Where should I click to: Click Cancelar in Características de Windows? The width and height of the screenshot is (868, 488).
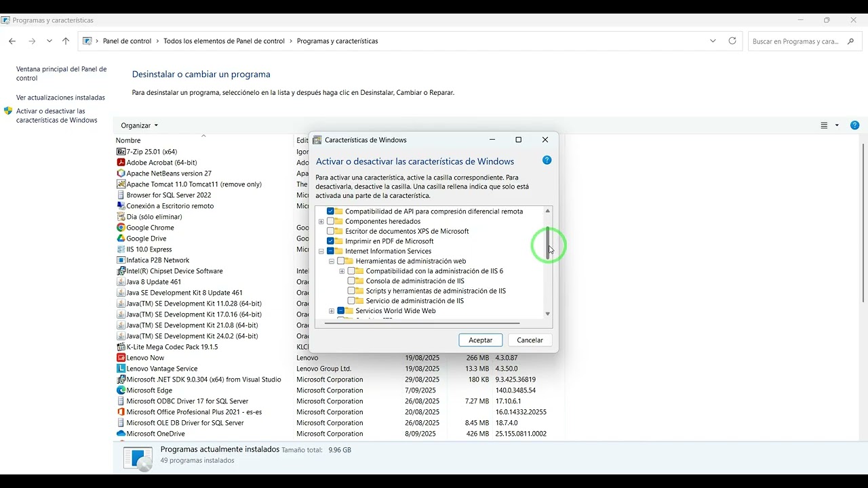click(x=530, y=340)
